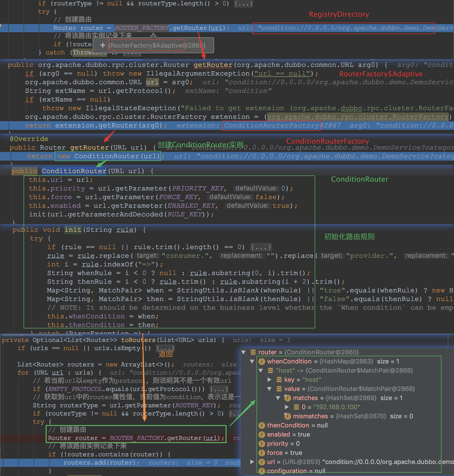Screen dimensions: 454x476
Task: Click the url field icon in debugger
Action: [x=262, y=462]
